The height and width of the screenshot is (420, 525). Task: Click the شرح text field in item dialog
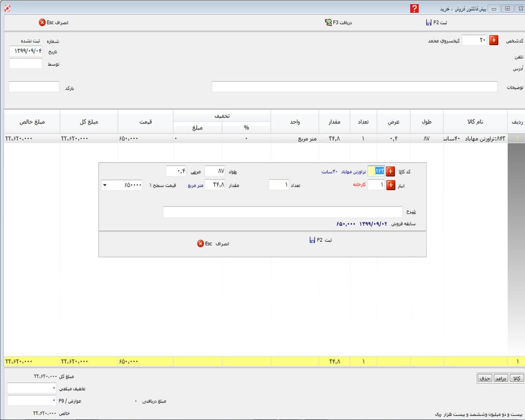pyautogui.click(x=282, y=212)
